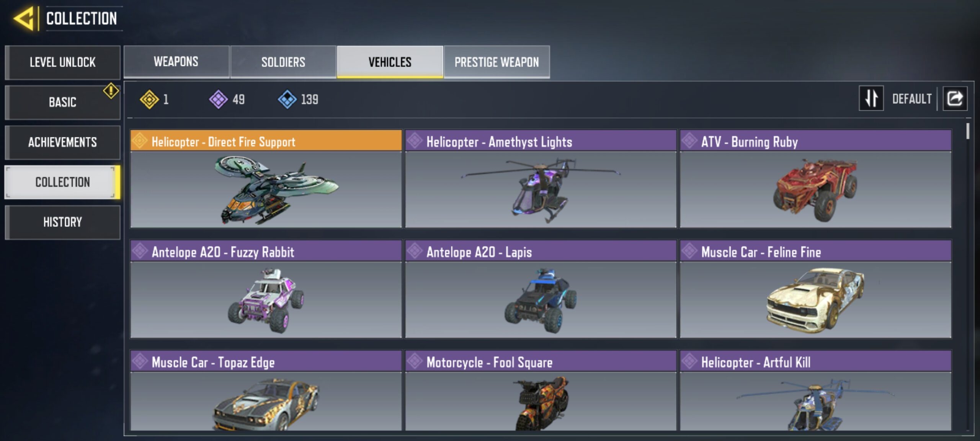Select the Antelope A20 - Fuzzy Rabbit skin
This screenshot has width=980, height=441.
pyautogui.click(x=266, y=289)
